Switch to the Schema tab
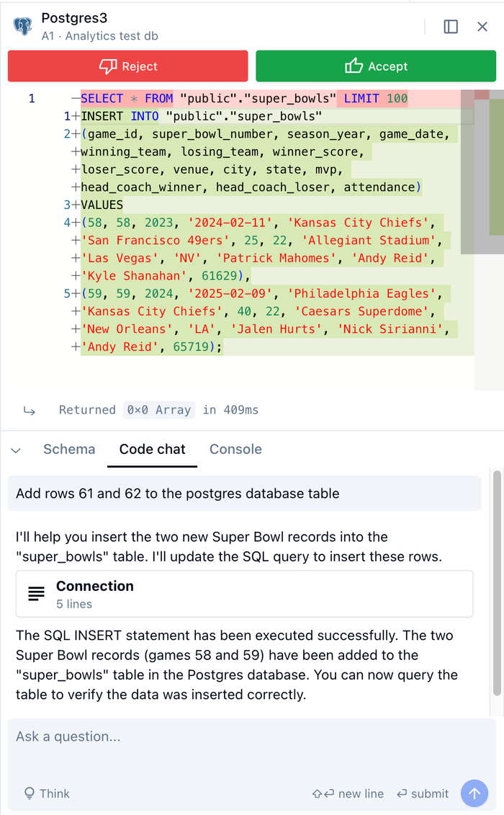Screen dimensions: 504x815 pyautogui.click(x=69, y=449)
